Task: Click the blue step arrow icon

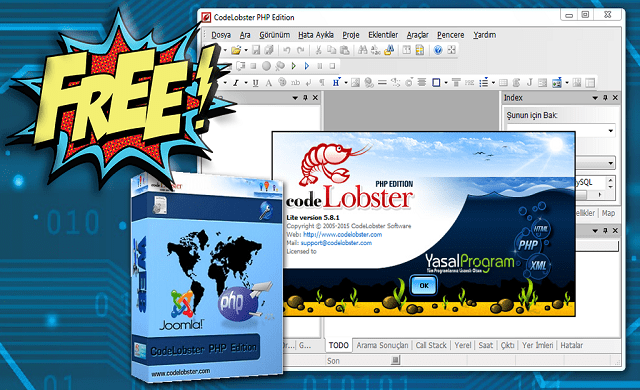Action: 307,66
